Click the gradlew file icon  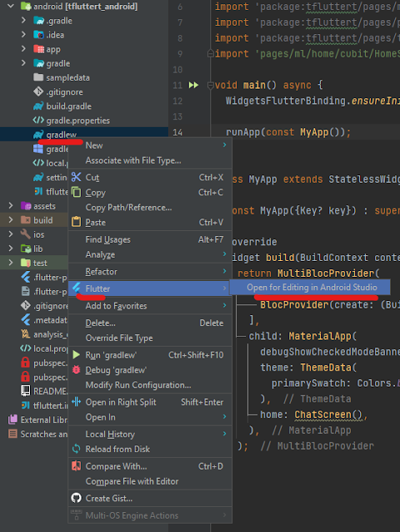[38, 135]
